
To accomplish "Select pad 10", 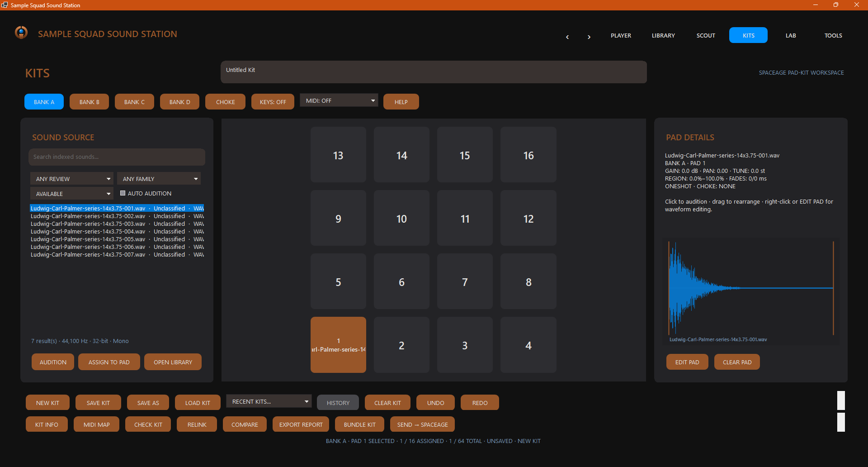I will pyautogui.click(x=401, y=218).
